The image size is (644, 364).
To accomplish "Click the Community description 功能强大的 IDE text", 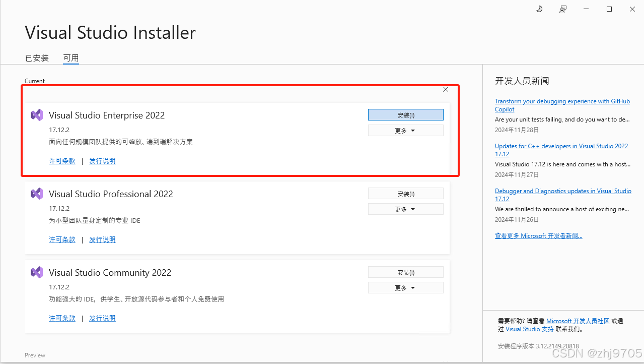I will tap(136, 299).
